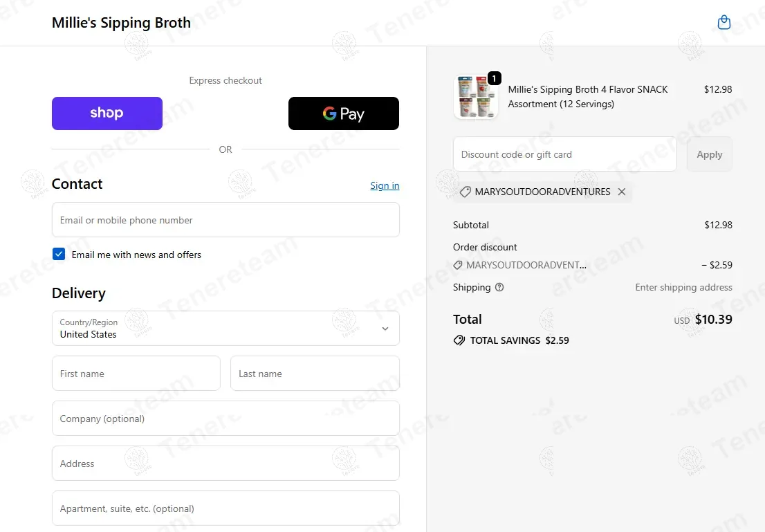Click the shipping help question mark icon

pos(499,287)
